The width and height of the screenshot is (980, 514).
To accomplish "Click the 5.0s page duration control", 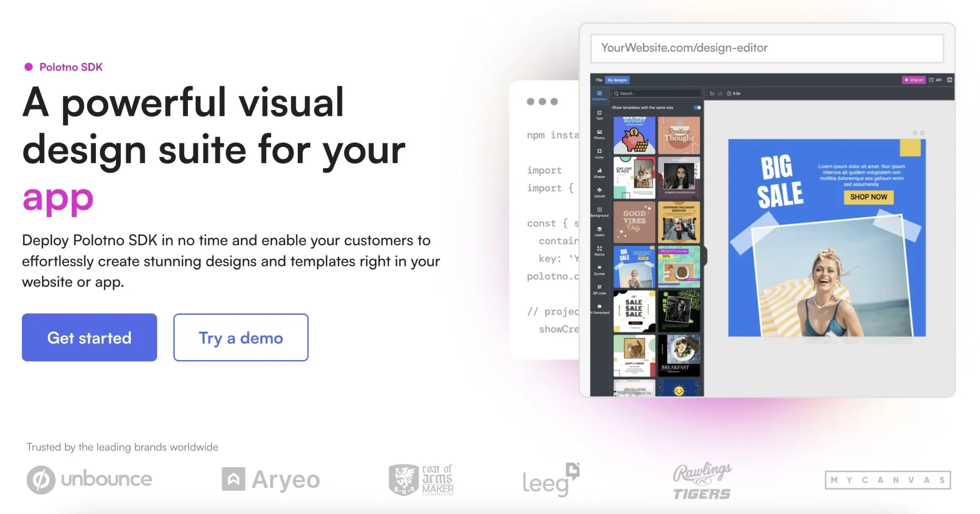I will pos(733,93).
